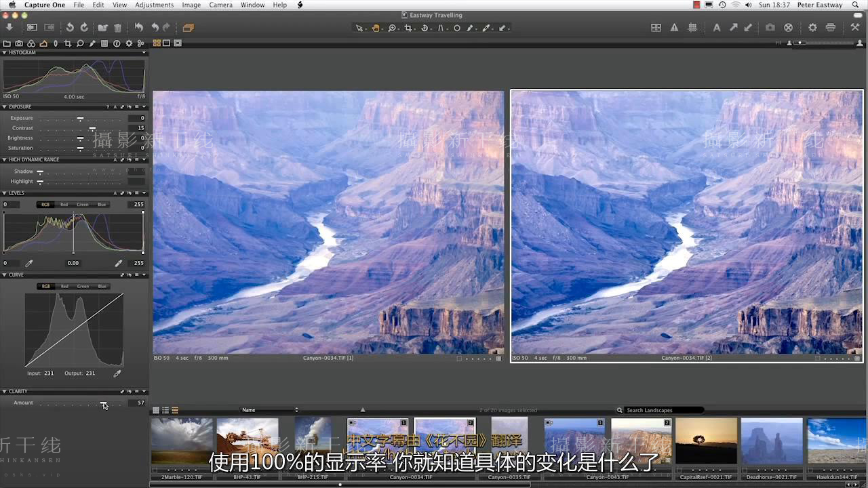Screen dimensions: 868x488
Task: Open the Library folder tool tab
Action: pyautogui.click(x=7, y=43)
